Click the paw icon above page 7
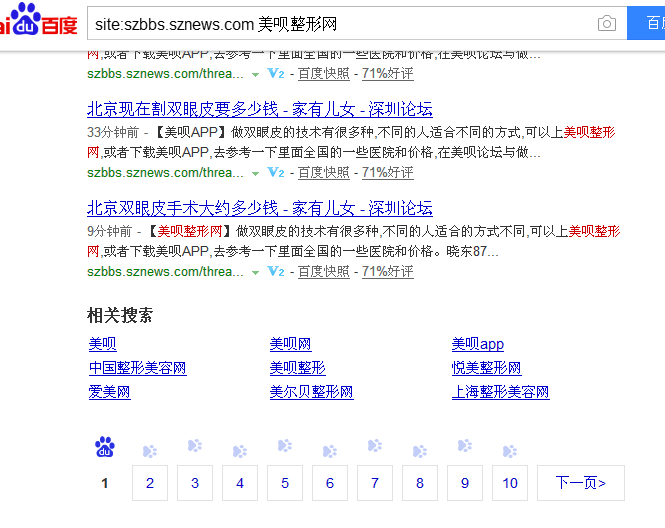This screenshot has height=528, width=665. tap(375, 446)
